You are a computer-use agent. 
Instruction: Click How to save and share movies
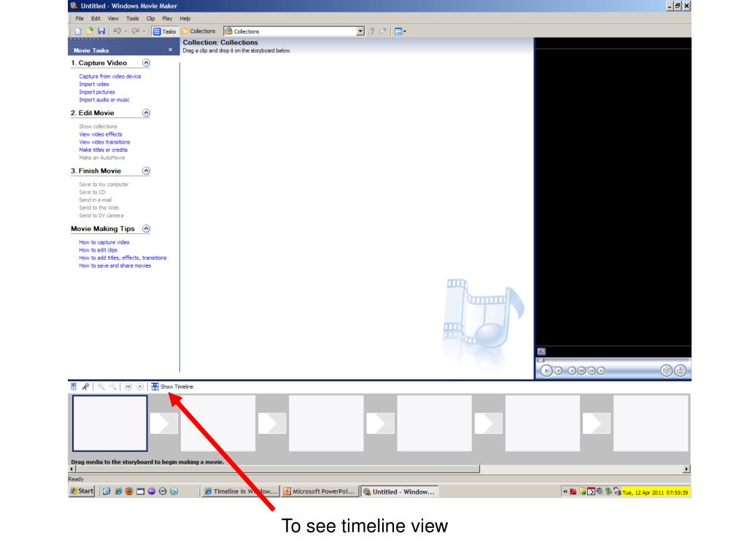(115, 265)
